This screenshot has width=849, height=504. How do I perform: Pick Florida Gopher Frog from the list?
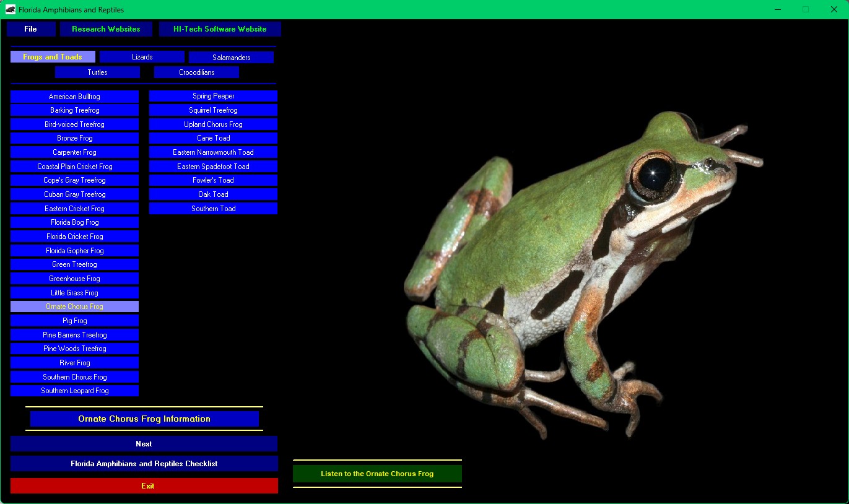pyautogui.click(x=74, y=251)
